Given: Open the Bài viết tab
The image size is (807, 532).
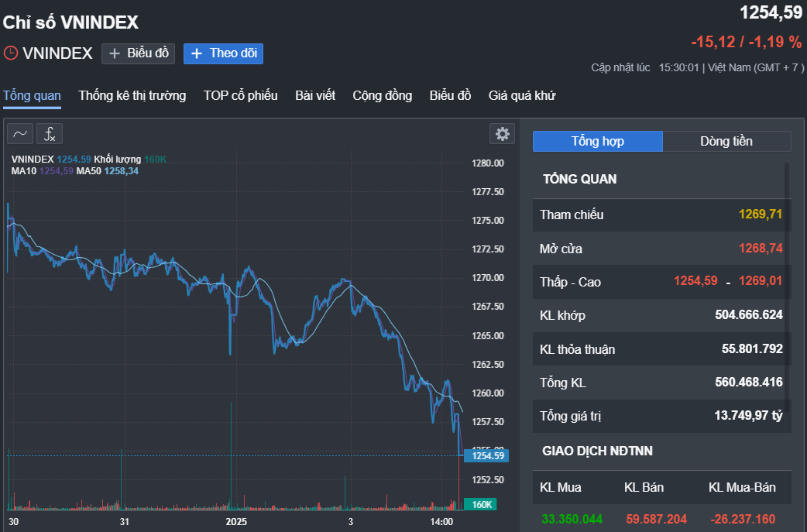Looking at the screenshot, I should point(315,96).
